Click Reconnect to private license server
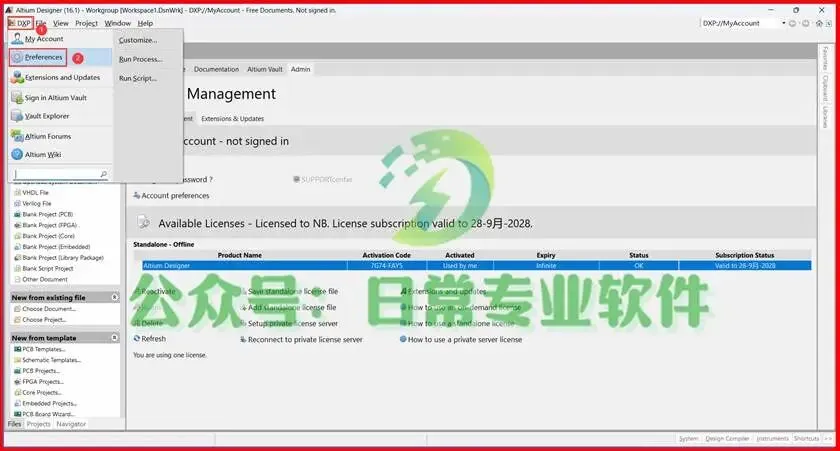840x451 pixels. (x=305, y=340)
